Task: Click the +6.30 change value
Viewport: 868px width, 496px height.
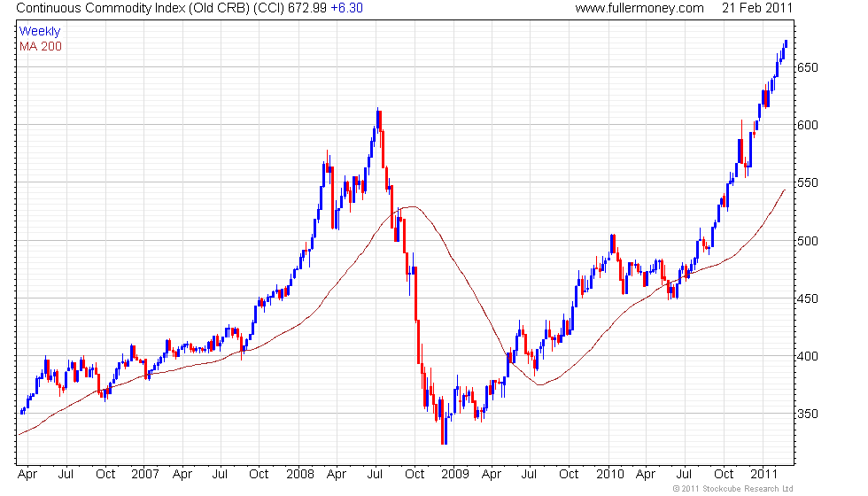Action: (346, 8)
